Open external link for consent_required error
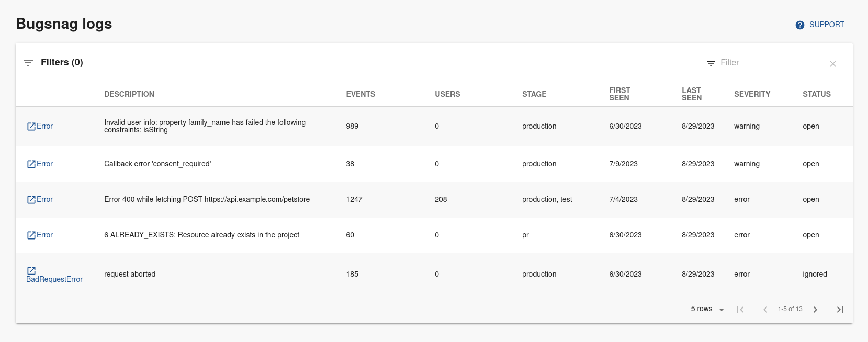The image size is (868, 342). click(31, 164)
